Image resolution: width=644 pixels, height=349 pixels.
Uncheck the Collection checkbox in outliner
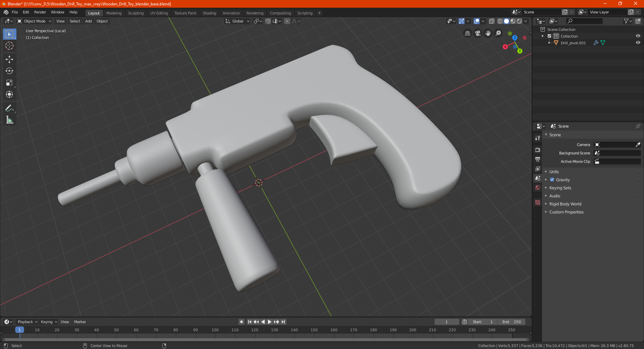coord(549,36)
